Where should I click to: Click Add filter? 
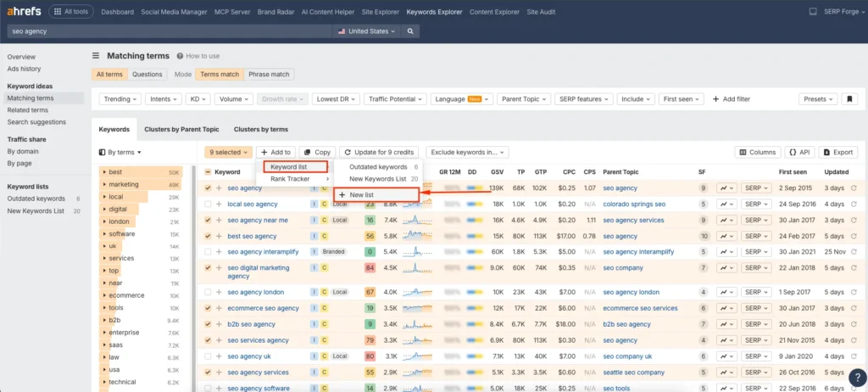coord(732,99)
